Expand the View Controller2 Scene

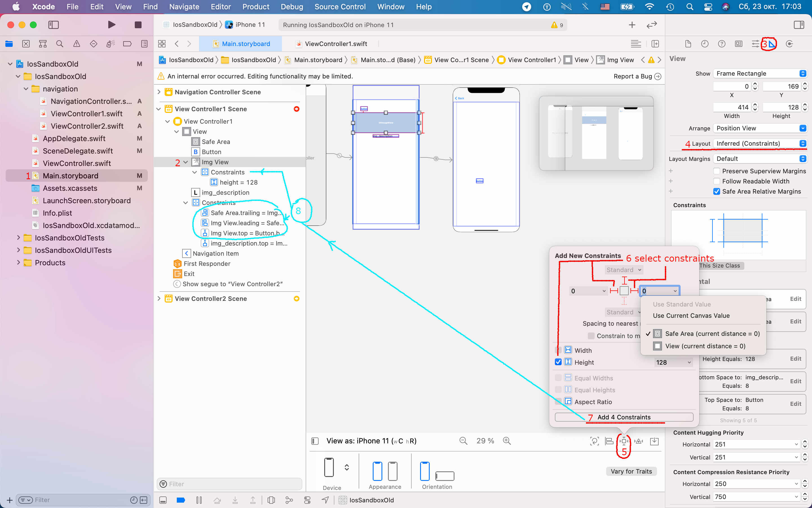159,298
